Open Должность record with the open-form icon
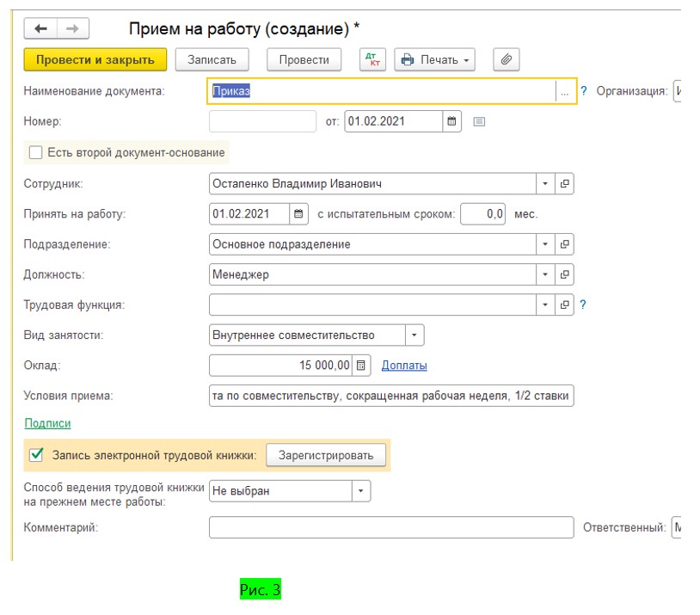This screenshot has height=615, width=700. 564,274
